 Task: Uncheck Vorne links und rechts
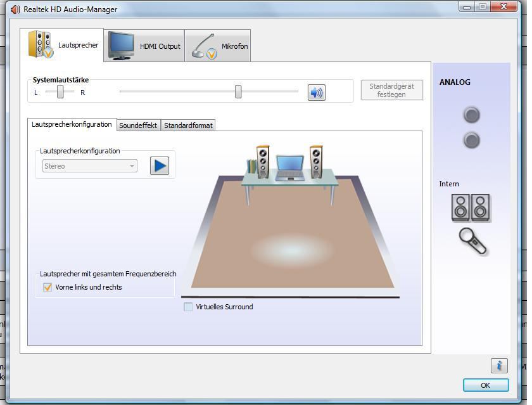47,287
